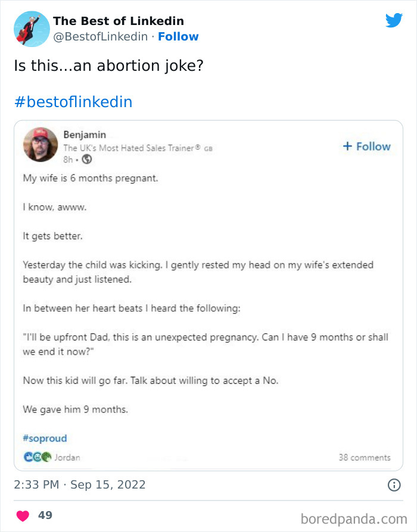This screenshot has width=417, height=532.
Task: Click the Twitter bird logo
Action: click(394, 20)
